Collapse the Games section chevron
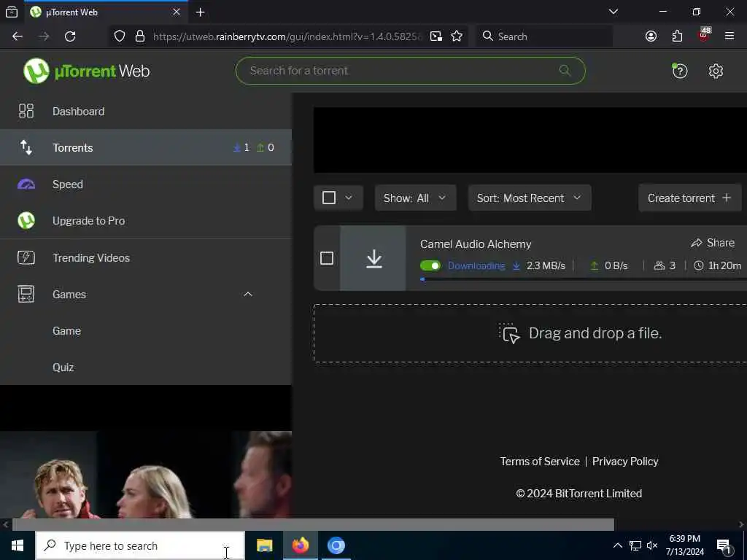The height and width of the screenshot is (560, 747). click(248, 294)
